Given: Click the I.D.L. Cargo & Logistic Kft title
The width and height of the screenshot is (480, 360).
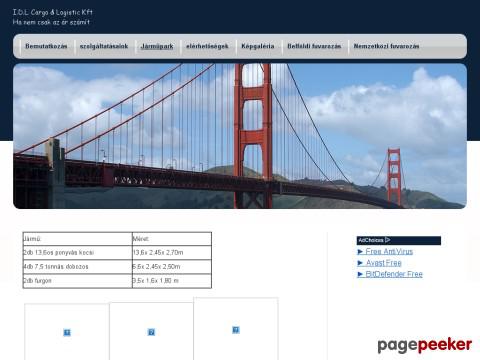Looking at the screenshot, I should tap(52, 12).
